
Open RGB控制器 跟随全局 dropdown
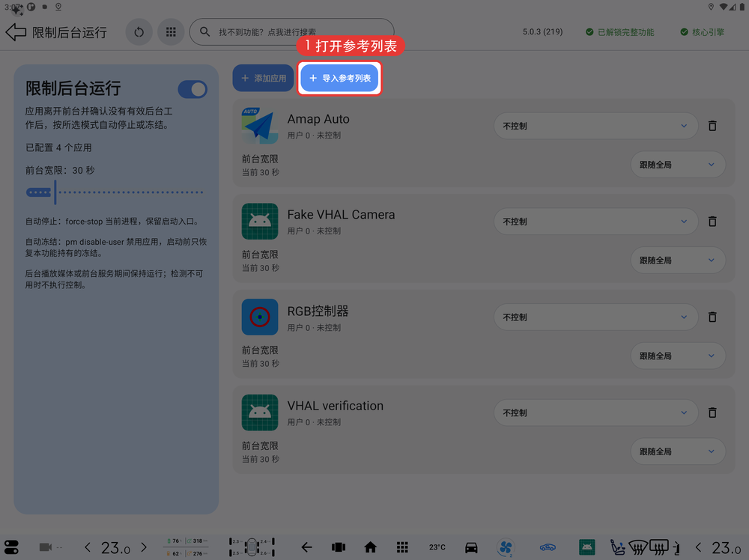point(678,356)
